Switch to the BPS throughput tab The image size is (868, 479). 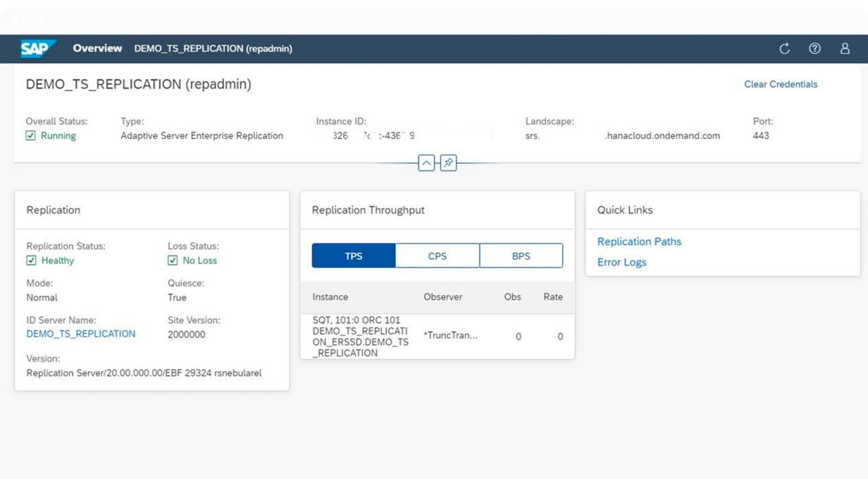(521, 256)
